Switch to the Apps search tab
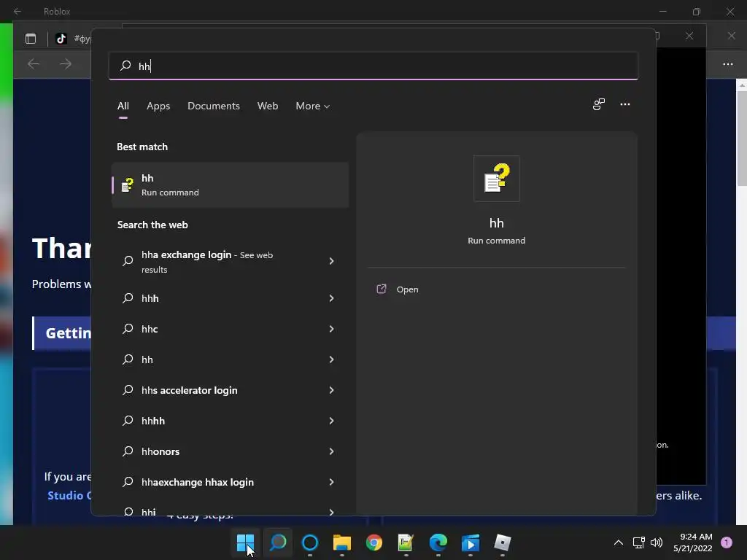 coord(158,106)
